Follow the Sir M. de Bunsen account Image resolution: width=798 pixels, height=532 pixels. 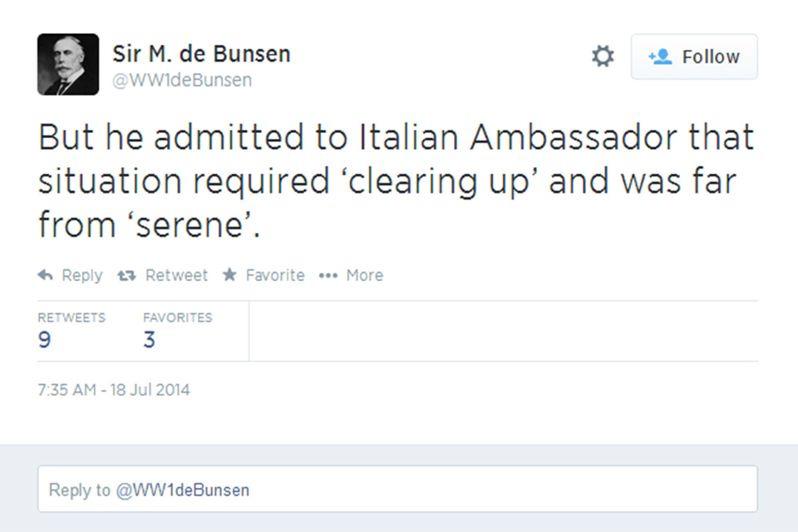point(694,57)
